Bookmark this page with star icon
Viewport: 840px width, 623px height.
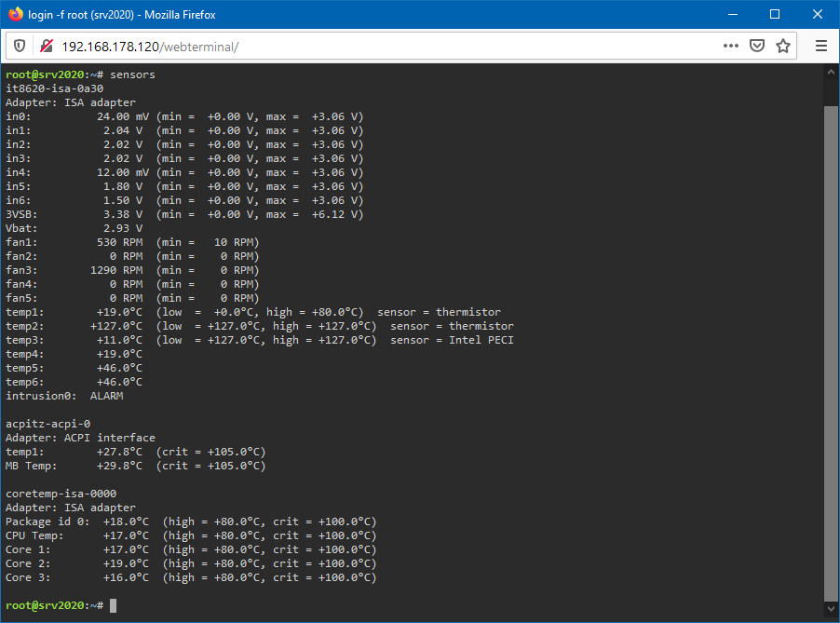[x=783, y=46]
